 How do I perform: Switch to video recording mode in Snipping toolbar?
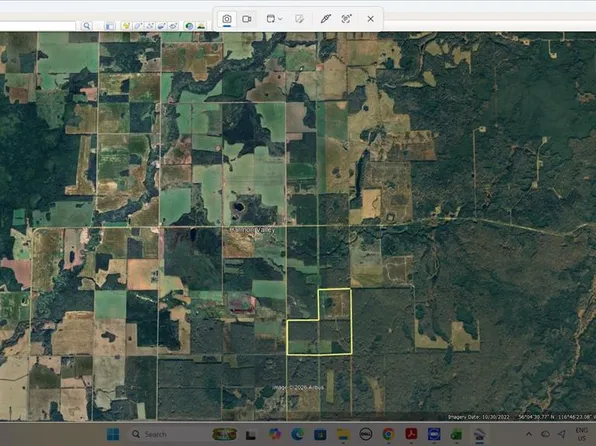click(x=247, y=19)
